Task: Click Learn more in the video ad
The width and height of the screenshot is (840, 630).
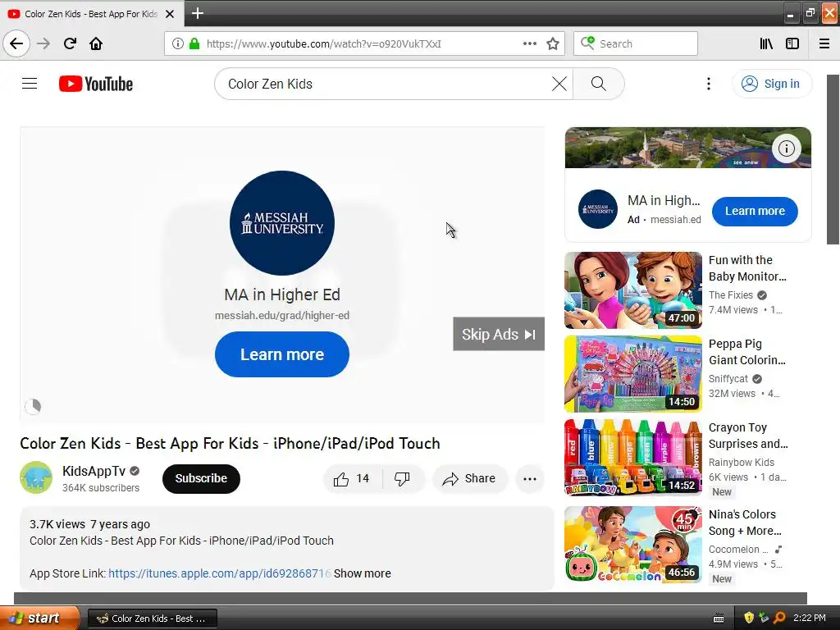Action: [282, 354]
